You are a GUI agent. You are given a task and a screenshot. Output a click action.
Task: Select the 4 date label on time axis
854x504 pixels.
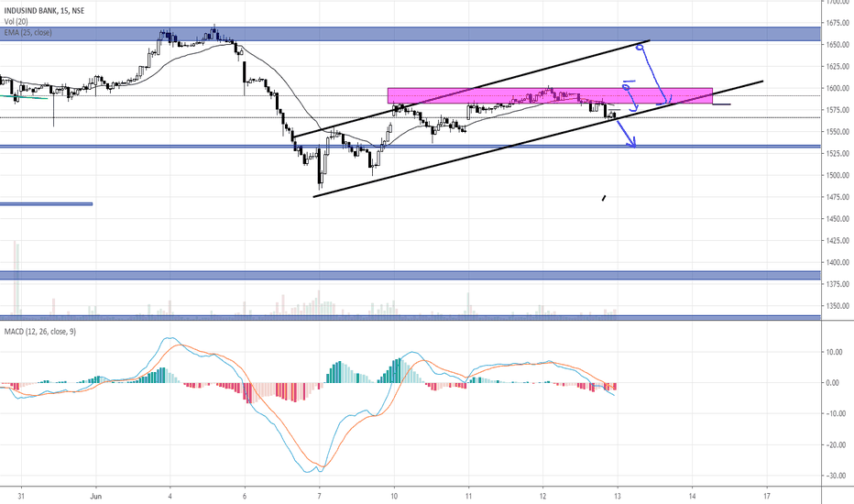click(170, 497)
